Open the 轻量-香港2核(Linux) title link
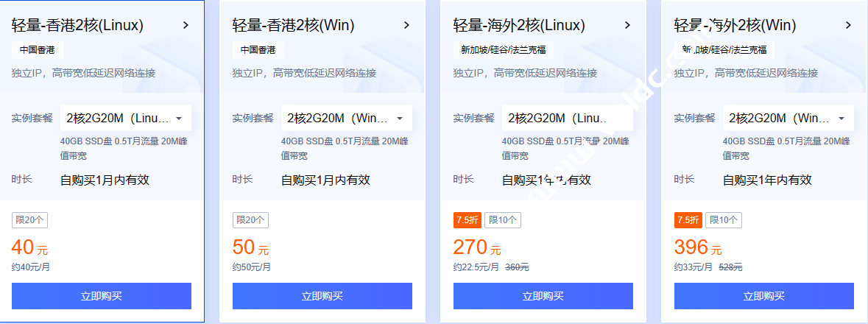Screen dimensions: 868x324 [x=77, y=25]
